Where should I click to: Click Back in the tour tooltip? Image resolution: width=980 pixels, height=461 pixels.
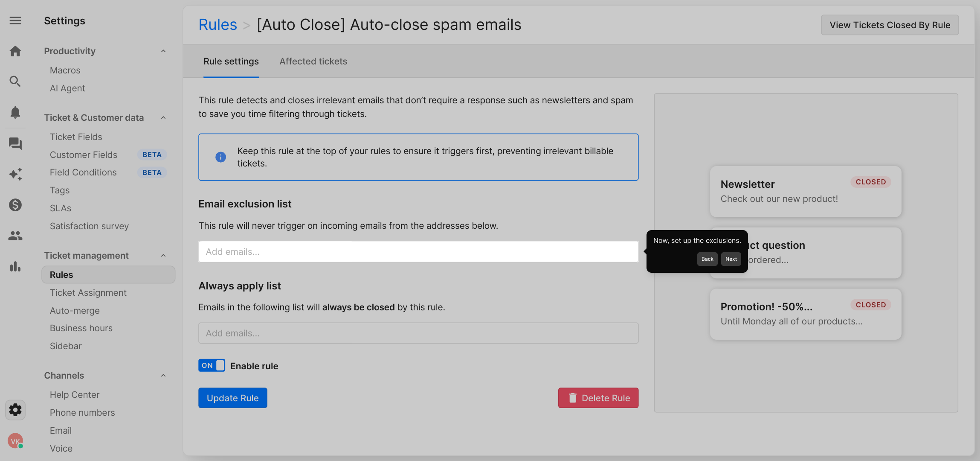707,259
